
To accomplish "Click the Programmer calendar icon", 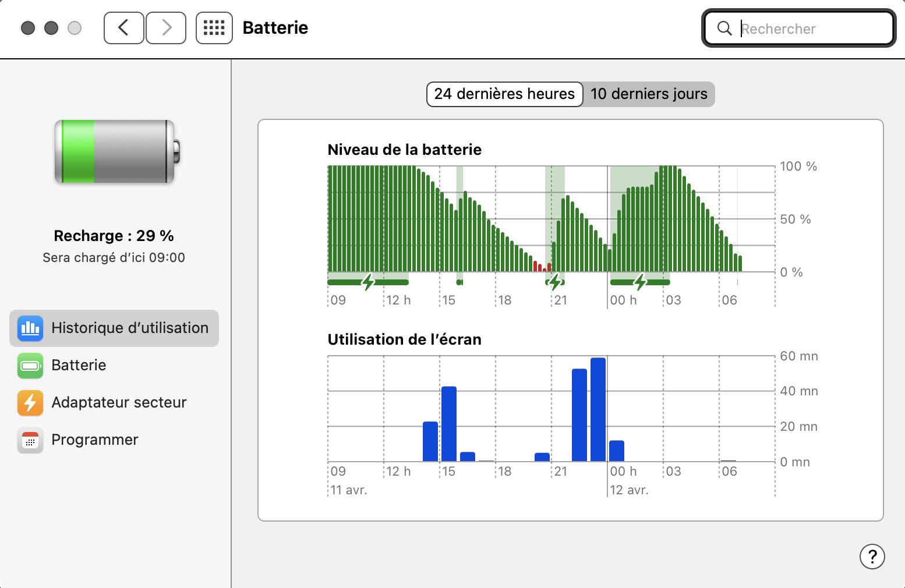I will (30, 440).
